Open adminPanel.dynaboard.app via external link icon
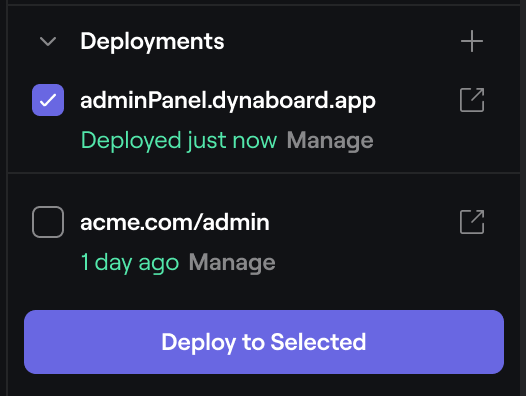The image size is (526, 396). click(472, 100)
